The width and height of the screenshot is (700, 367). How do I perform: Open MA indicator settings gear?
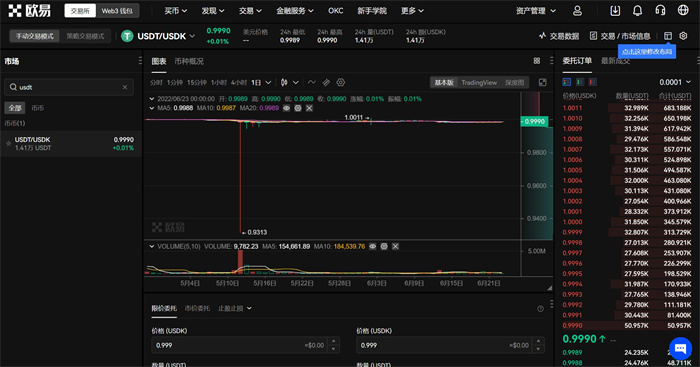(x=298, y=108)
